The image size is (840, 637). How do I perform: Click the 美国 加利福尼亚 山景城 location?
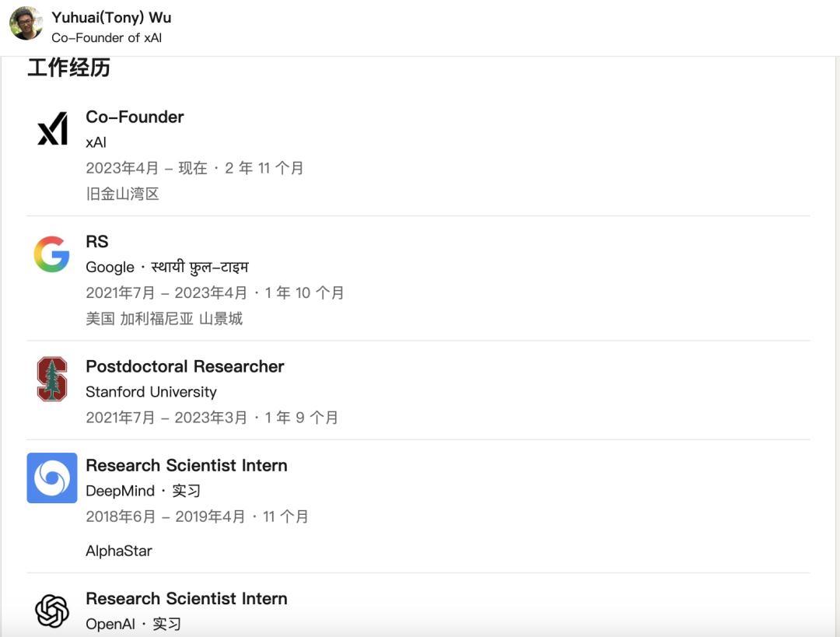click(x=165, y=319)
